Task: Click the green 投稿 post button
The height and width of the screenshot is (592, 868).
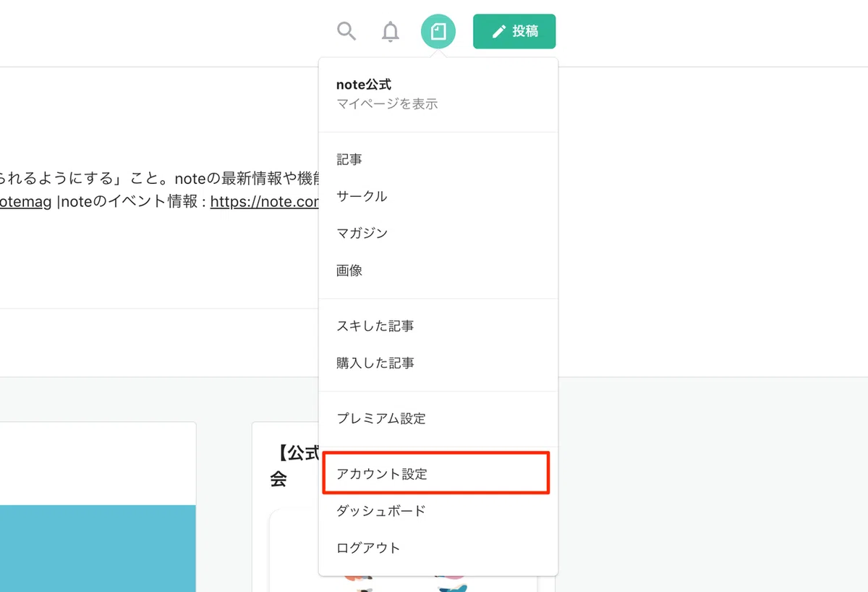Action: (x=514, y=32)
